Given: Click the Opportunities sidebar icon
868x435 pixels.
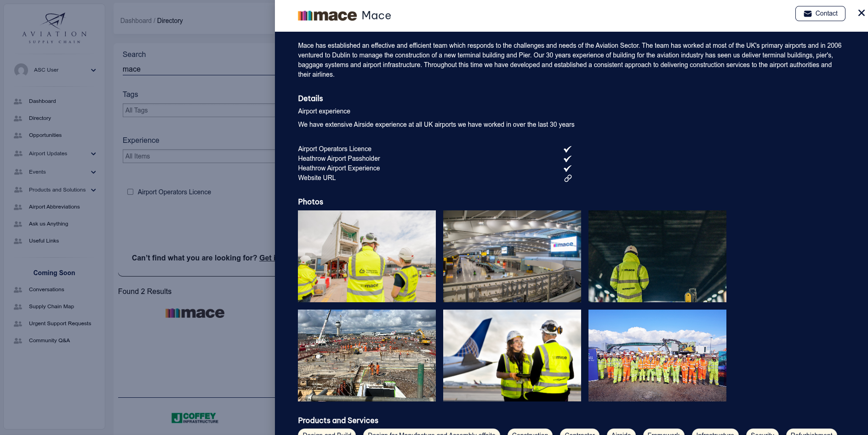Looking at the screenshot, I should tap(18, 136).
